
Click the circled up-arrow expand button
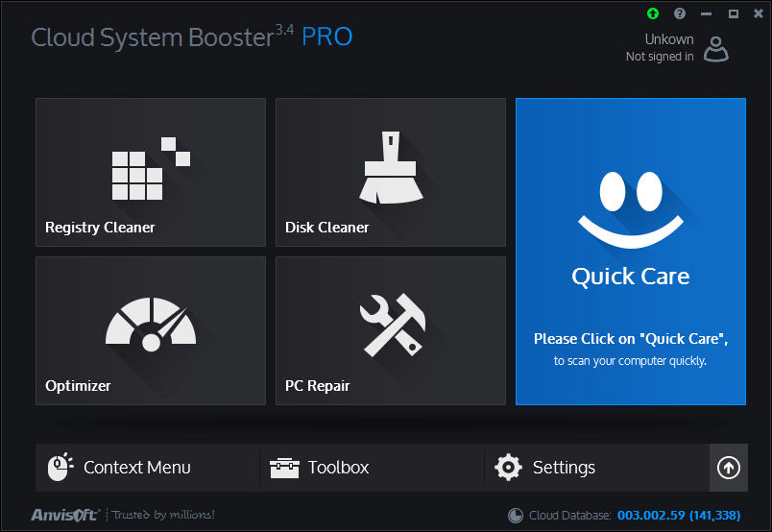[x=729, y=468]
